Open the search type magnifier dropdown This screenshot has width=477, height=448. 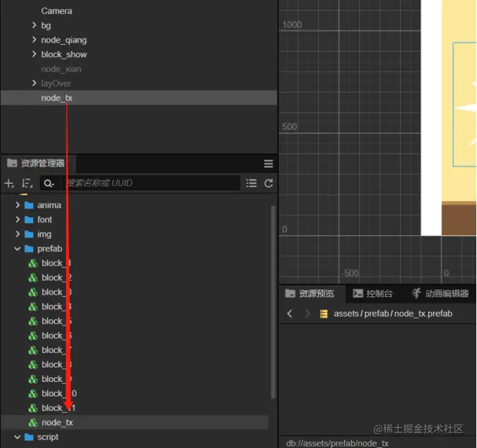point(49,183)
